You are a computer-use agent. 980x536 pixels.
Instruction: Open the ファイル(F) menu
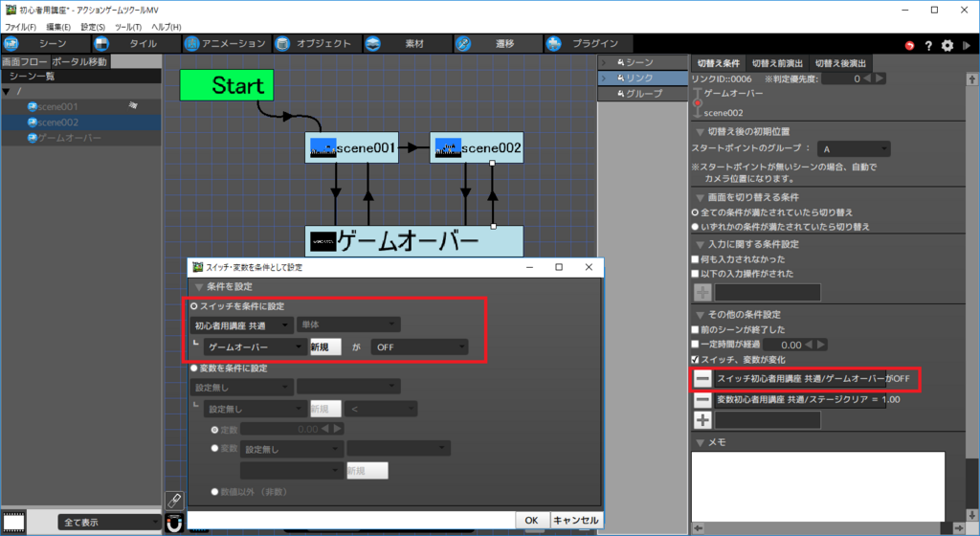21,27
